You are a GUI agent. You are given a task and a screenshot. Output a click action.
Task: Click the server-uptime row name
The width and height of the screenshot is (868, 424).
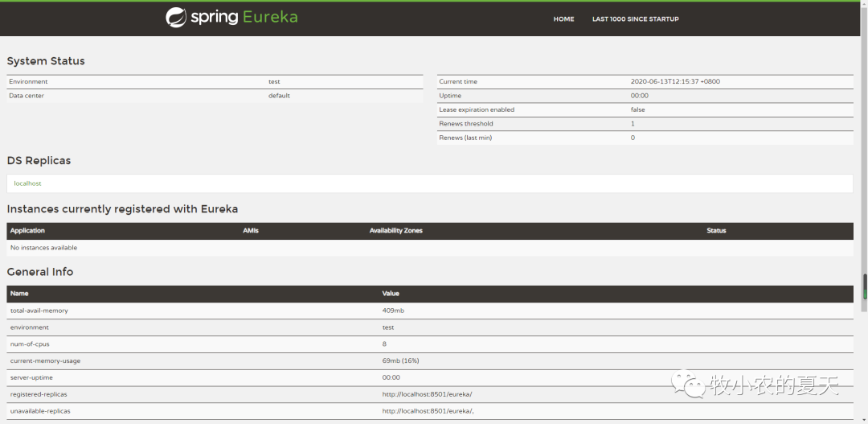pyautogui.click(x=33, y=377)
